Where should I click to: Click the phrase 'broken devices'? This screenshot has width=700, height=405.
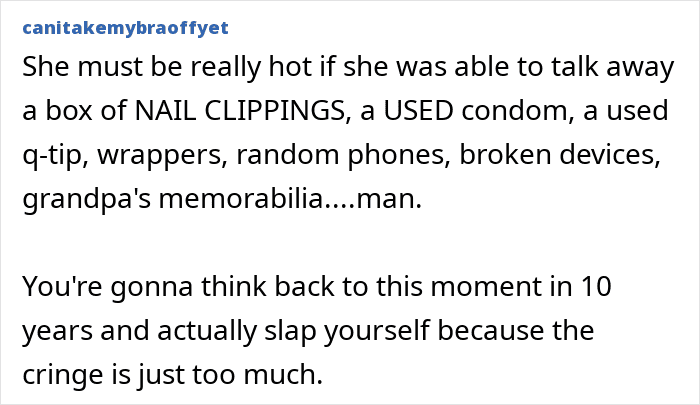559,154
